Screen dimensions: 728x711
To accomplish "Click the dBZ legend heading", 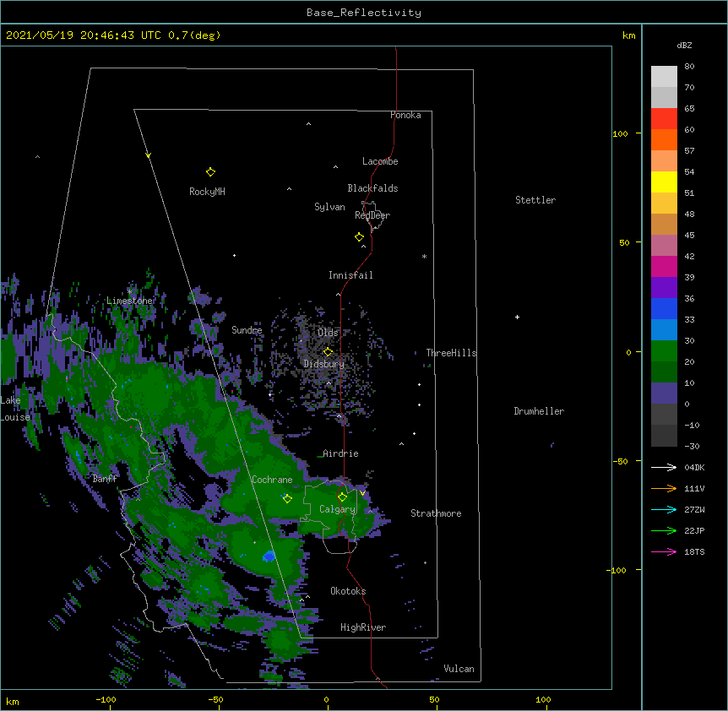I will tap(684, 46).
